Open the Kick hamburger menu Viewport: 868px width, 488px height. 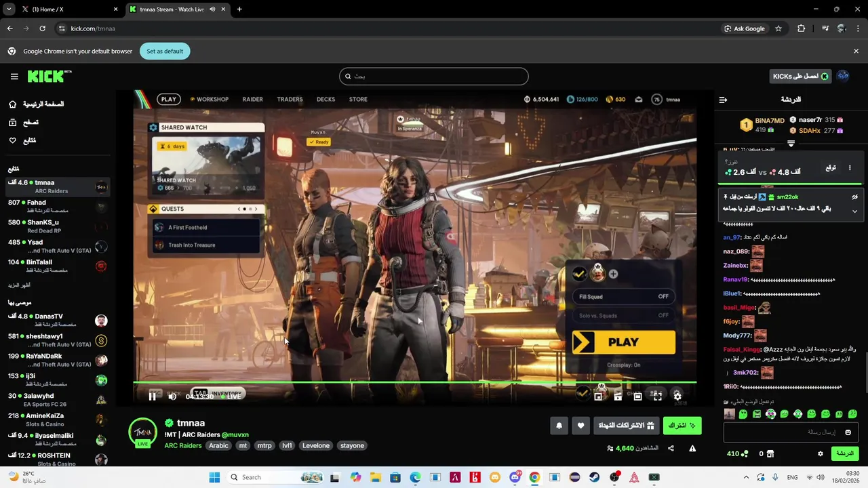click(x=14, y=77)
